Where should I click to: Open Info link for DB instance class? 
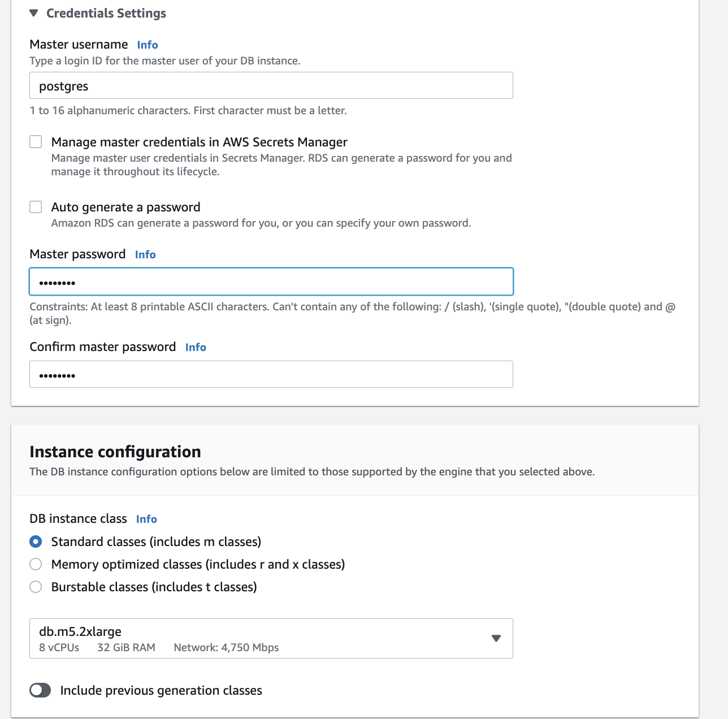146,519
